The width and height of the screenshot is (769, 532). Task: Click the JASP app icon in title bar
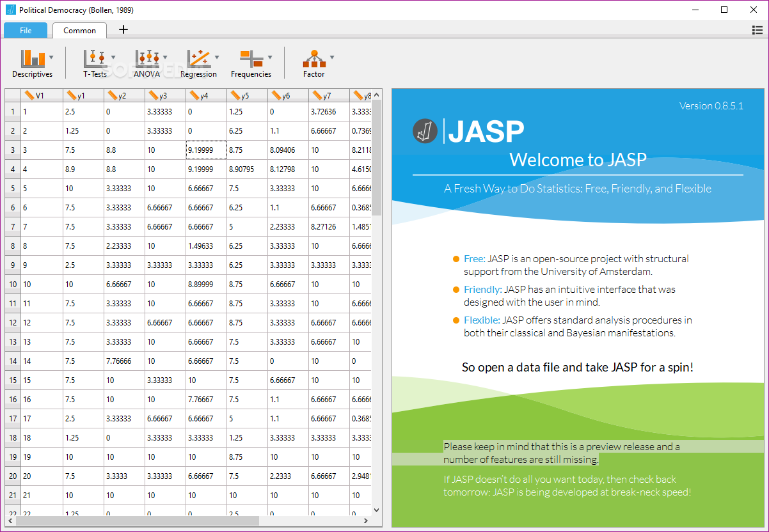click(10, 10)
